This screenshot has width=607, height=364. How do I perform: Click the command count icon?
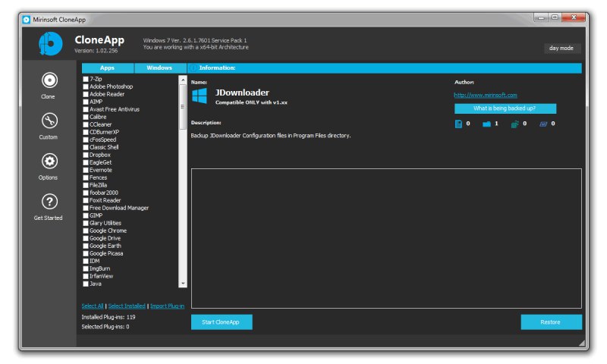click(543, 124)
